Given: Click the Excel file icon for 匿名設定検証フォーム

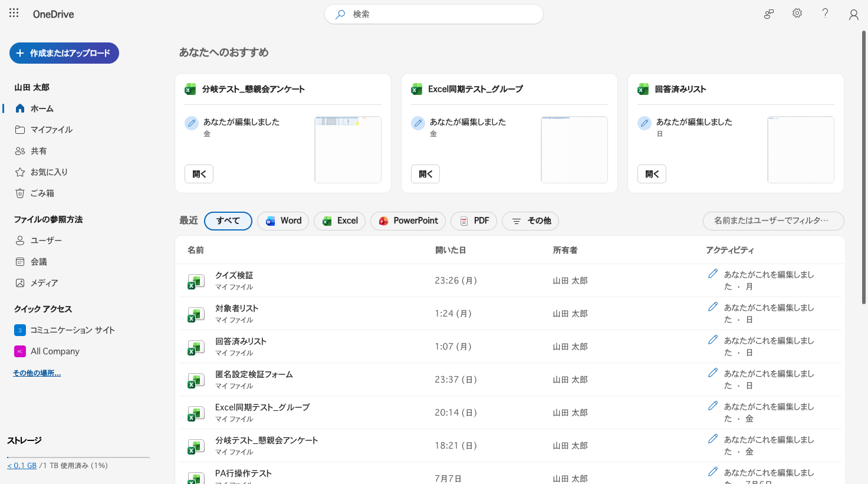Looking at the screenshot, I should coord(196,380).
